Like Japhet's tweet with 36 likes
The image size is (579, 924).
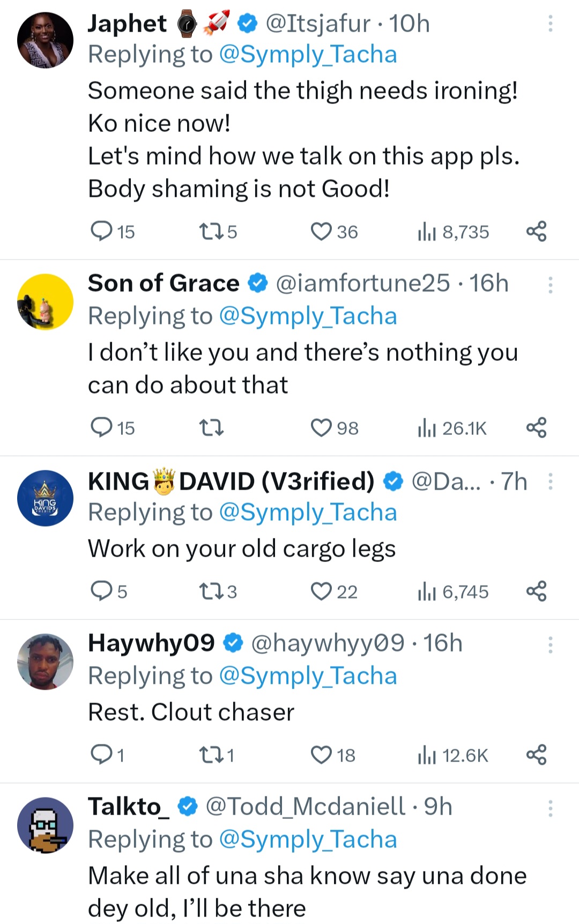pyautogui.click(x=321, y=232)
